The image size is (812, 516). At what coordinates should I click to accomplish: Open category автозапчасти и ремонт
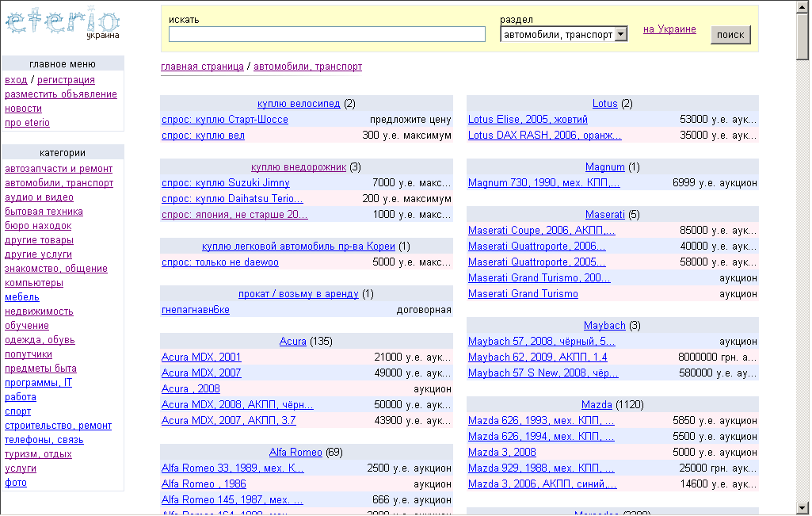(x=59, y=169)
